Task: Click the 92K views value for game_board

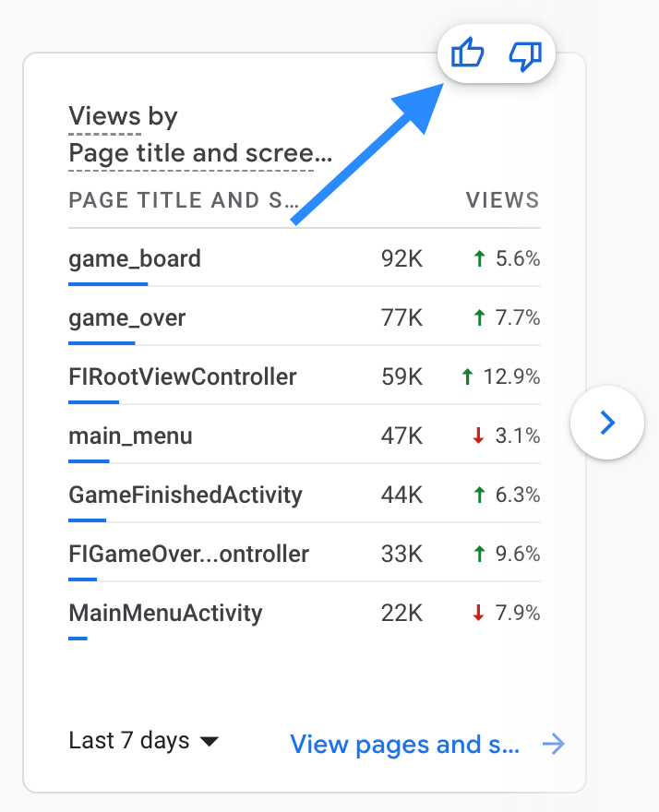Action: point(401,258)
